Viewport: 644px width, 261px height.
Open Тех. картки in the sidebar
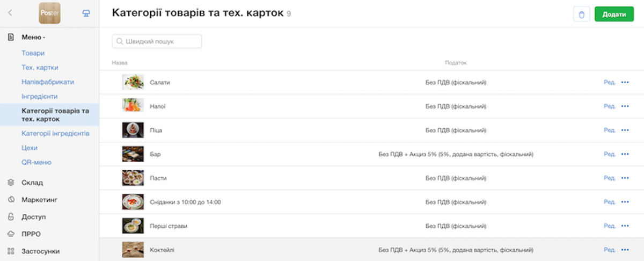point(40,68)
